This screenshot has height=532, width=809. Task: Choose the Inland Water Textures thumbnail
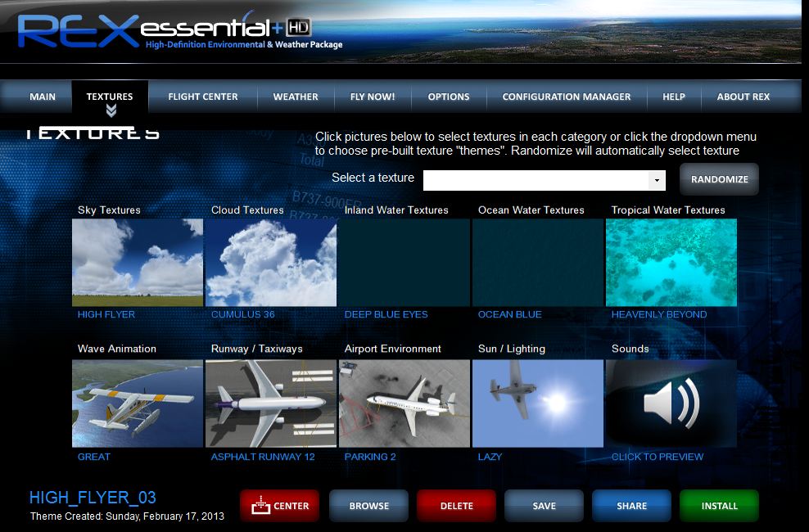click(404, 263)
